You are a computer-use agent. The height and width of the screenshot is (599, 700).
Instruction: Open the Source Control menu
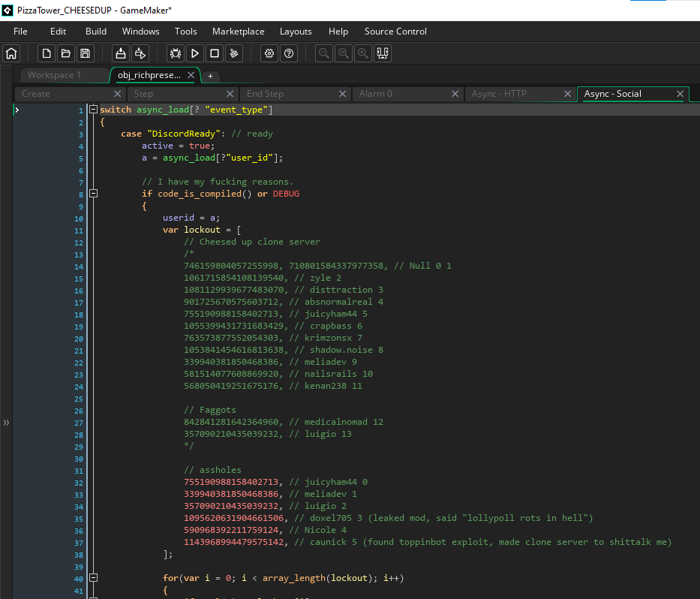pos(395,32)
